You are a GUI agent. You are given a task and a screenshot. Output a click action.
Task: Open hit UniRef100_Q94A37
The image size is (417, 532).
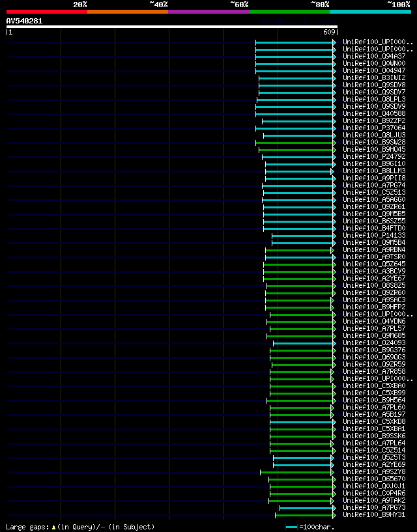pos(374,56)
